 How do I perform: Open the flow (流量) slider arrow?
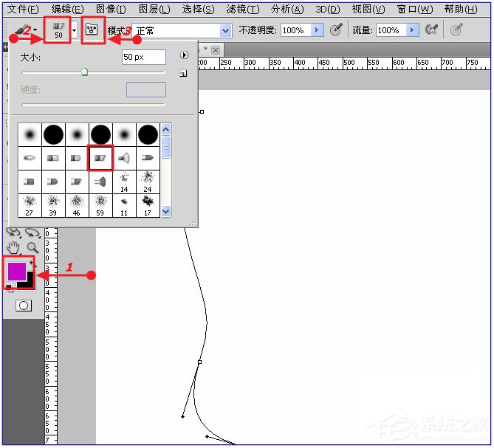click(412, 30)
